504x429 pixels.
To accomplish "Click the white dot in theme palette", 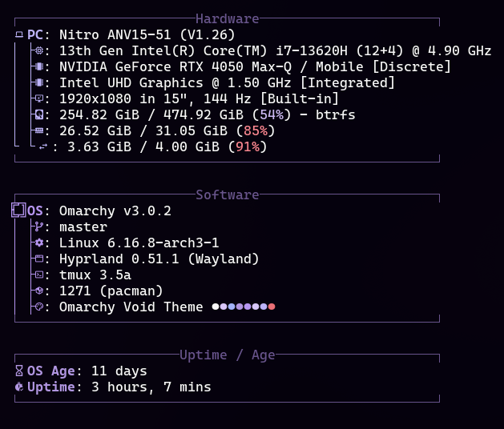I will pyautogui.click(x=216, y=307).
